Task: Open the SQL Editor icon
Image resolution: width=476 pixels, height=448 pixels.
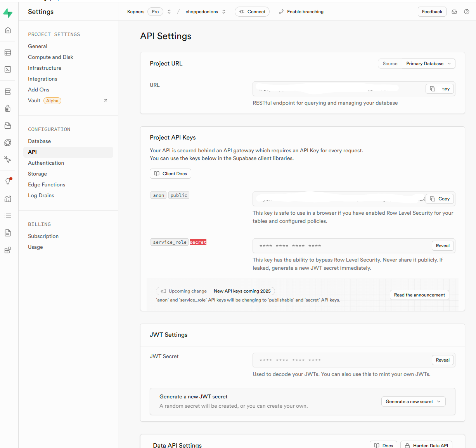Action: [x=8, y=70]
